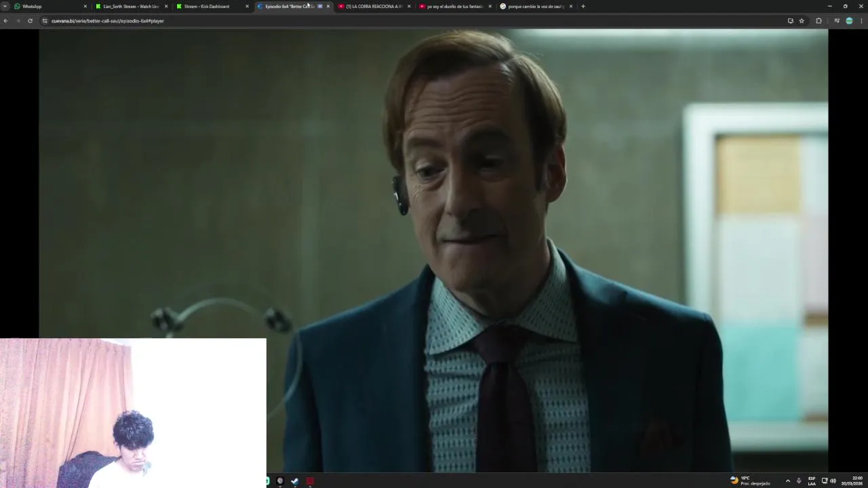The image size is (868, 488).
Task: Open the Chrome profile avatar
Action: (849, 20)
